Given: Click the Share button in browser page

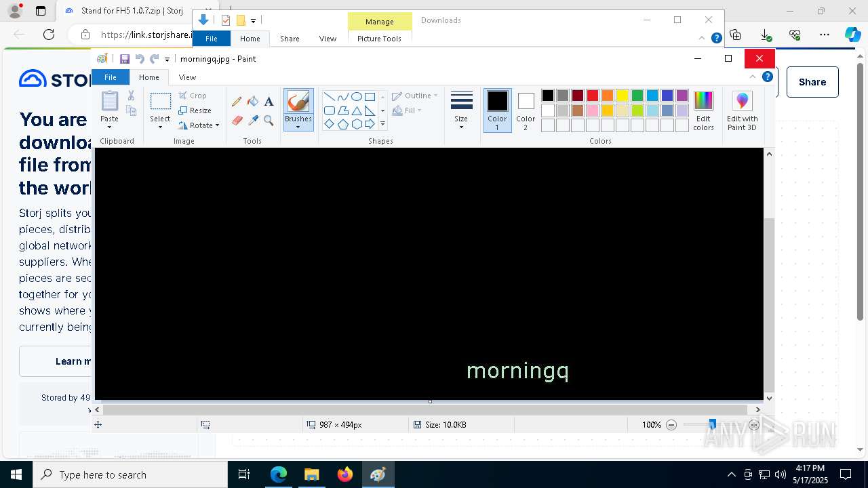Looking at the screenshot, I should tap(812, 82).
